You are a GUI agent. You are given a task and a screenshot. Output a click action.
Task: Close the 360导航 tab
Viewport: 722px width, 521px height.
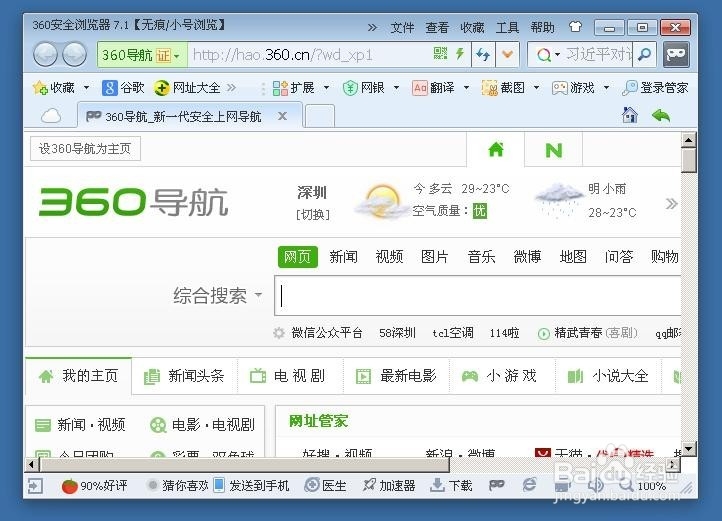pyautogui.click(x=282, y=116)
